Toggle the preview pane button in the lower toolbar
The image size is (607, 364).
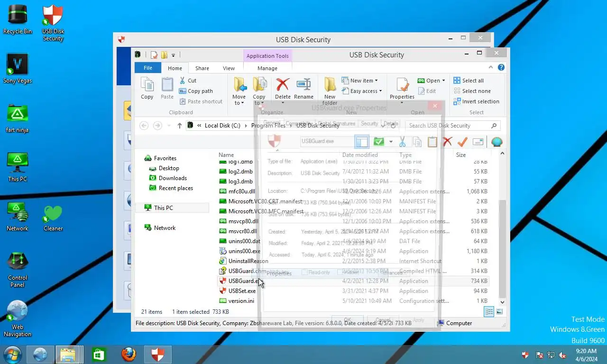point(362,142)
